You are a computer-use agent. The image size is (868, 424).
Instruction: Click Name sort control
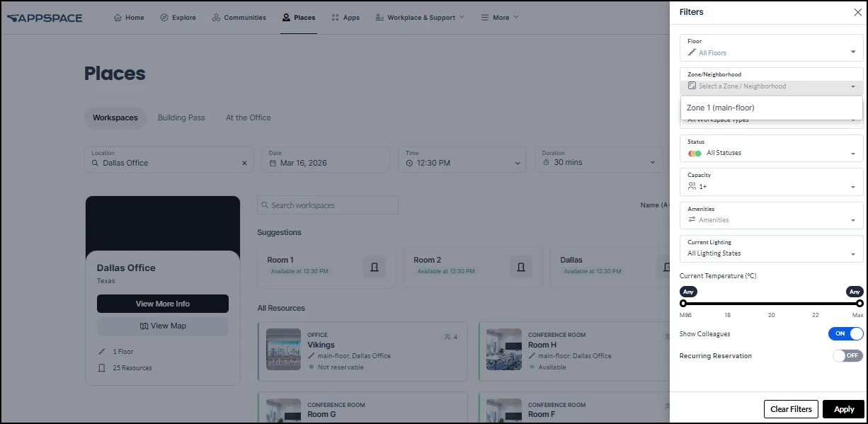click(x=655, y=205)
